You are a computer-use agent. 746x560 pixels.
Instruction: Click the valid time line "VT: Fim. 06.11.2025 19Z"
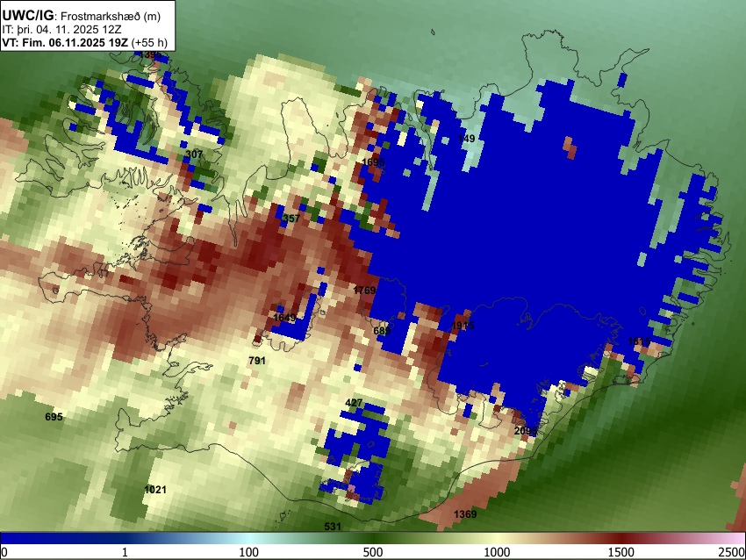coord(65,42)
